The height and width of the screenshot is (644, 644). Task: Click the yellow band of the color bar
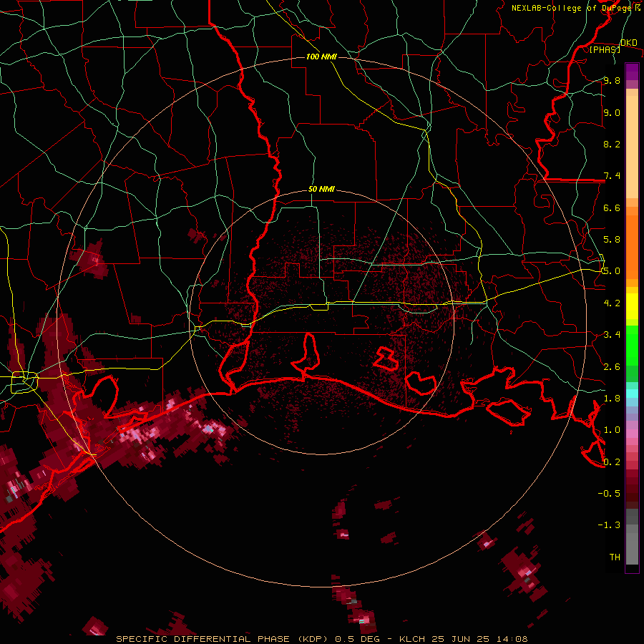[632, 306]
